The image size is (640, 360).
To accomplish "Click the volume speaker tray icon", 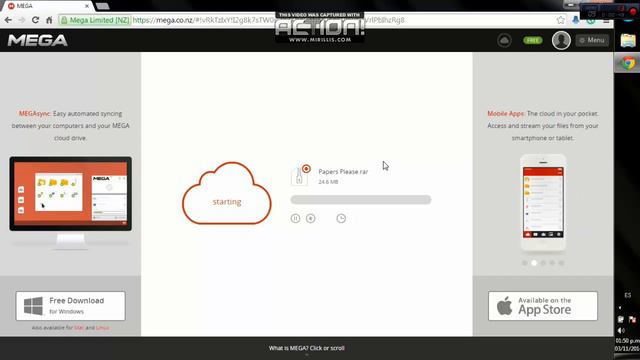I will click(621, 331).
